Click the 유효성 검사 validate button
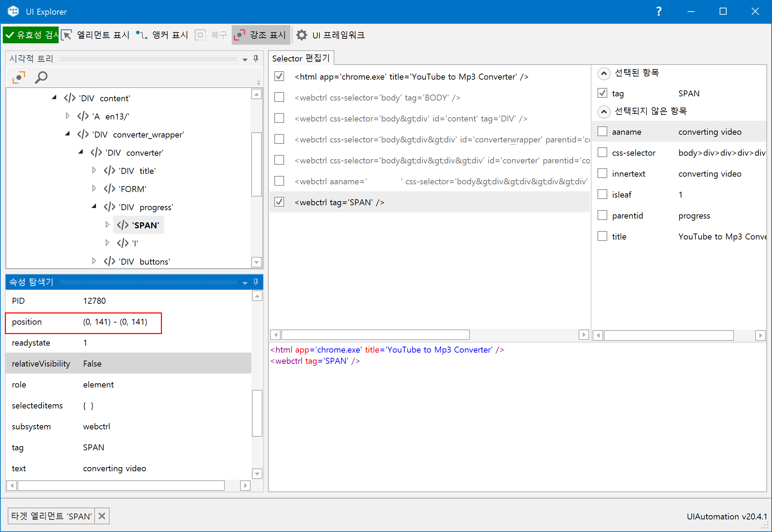772x532 pixels. [x=31, y=35]
